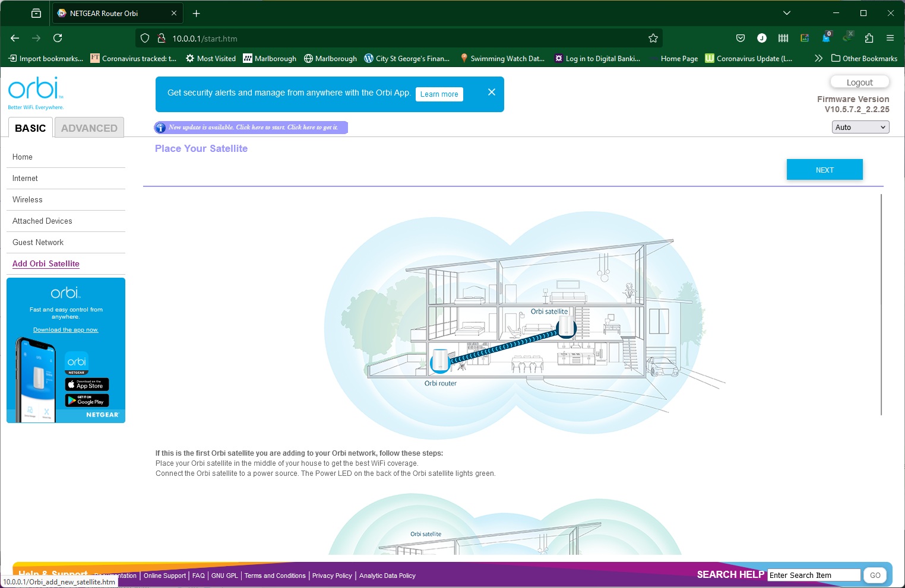Click the colourful image-share extension icon
This screenshot has width=905, height=588.
(805, 38)
